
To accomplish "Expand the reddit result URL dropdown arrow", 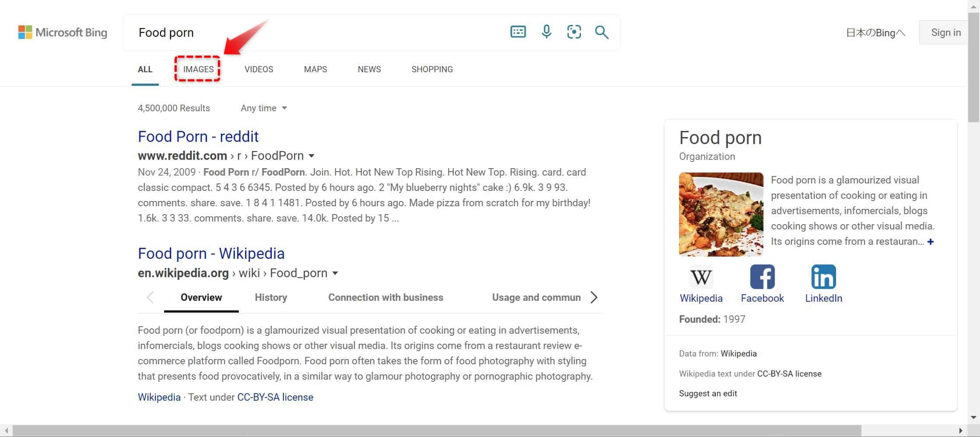I will [x=311, y=156].
